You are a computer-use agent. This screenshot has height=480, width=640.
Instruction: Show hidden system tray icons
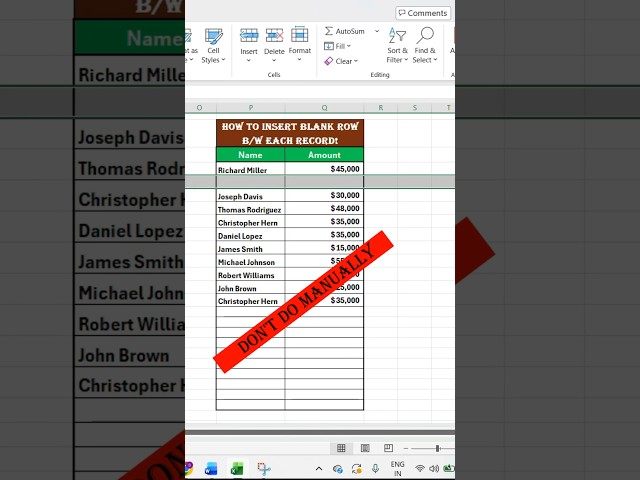(319, 469)
